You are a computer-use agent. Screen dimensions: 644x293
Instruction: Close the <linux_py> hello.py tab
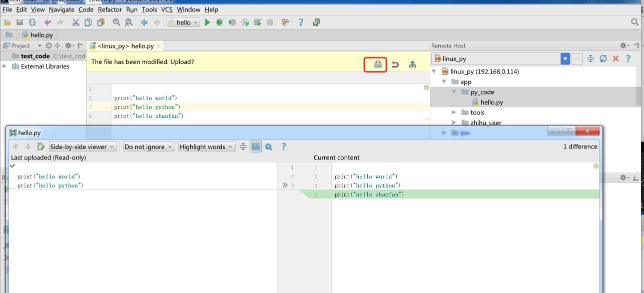click(x=159, y=46)
